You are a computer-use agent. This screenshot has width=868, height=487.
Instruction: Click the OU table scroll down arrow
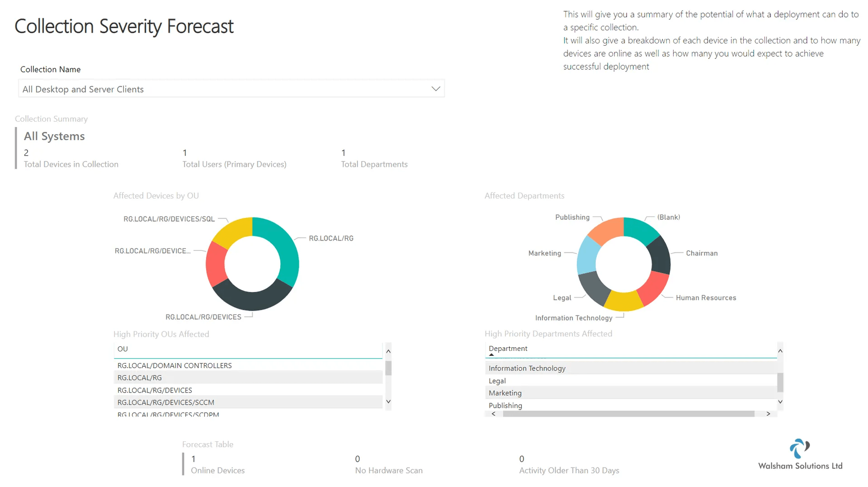click(388, 402)
